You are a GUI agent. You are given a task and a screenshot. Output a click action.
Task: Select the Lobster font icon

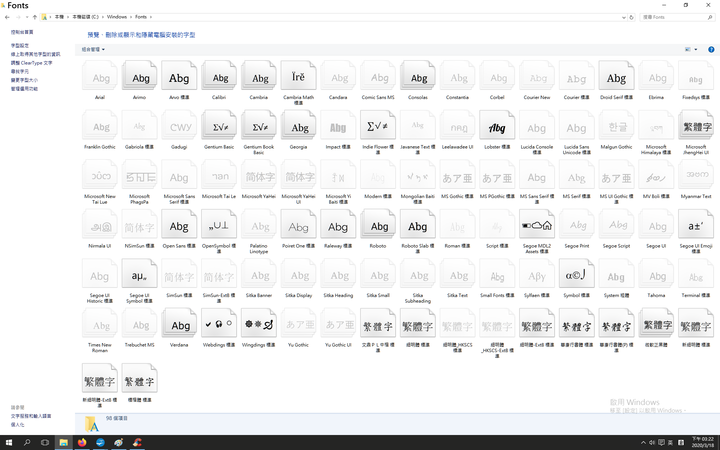(x=497, y=125)
